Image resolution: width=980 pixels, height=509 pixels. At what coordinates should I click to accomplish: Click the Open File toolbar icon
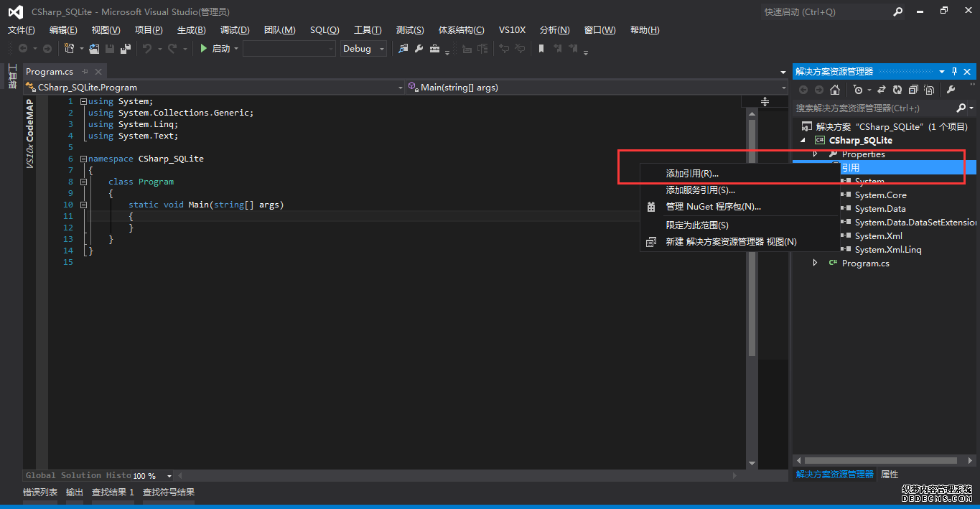coord(94,49)
